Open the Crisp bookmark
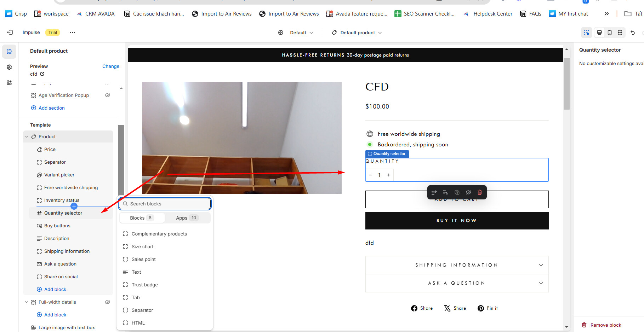This screenshot has width=644, height=332. click(x=16, y=14)
